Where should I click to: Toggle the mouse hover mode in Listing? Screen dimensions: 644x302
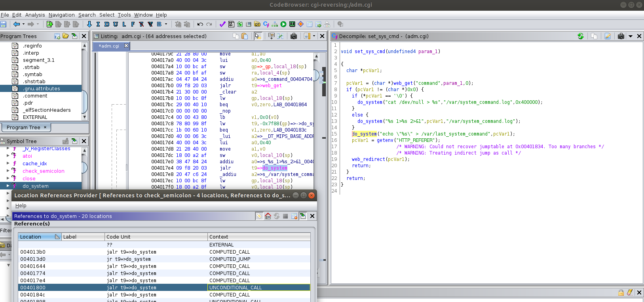coord(258,36)
